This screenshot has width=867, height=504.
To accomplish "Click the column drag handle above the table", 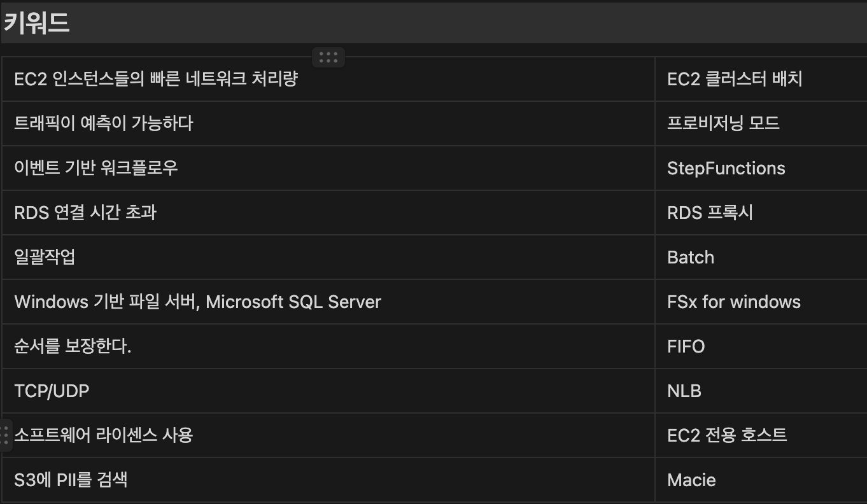I will [x=328, y=57].
